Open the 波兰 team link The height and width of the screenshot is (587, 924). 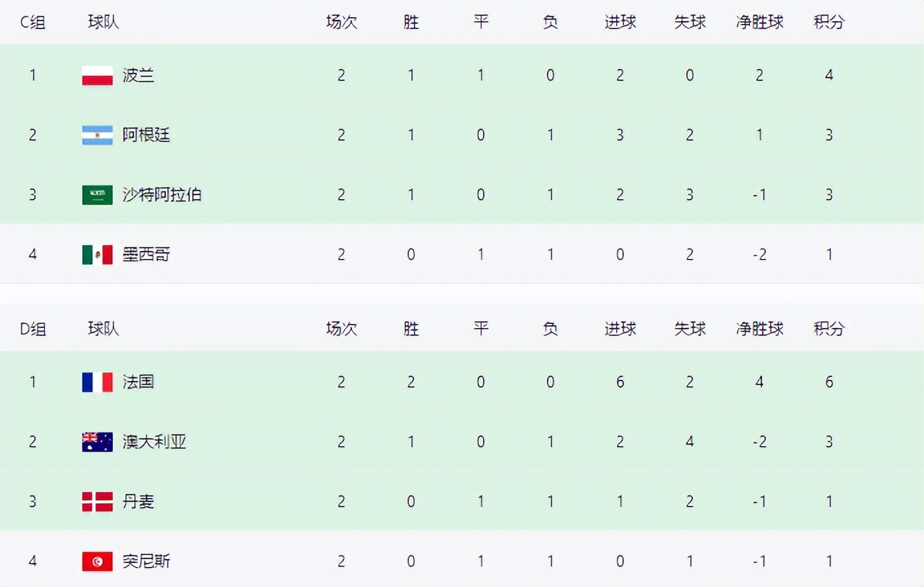coord(138,76)
